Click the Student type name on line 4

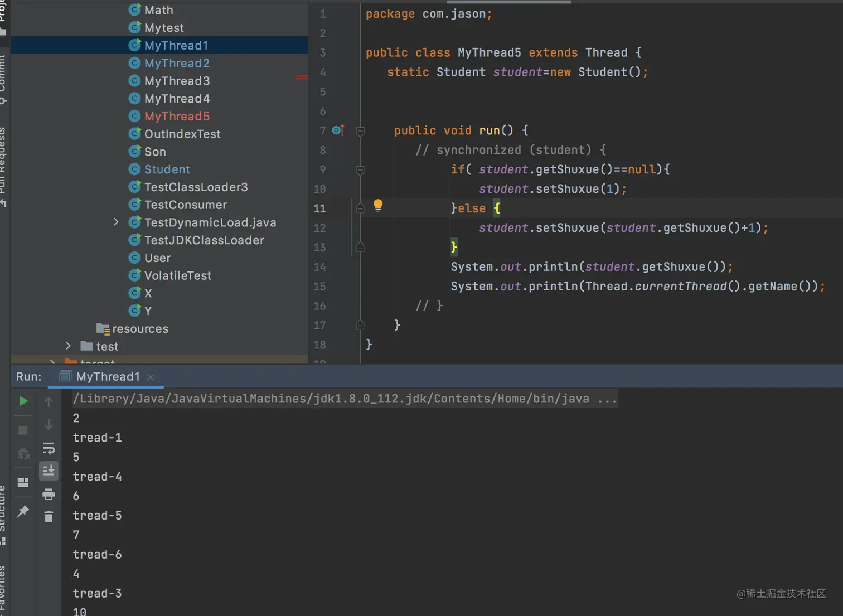tap(461, 72)
